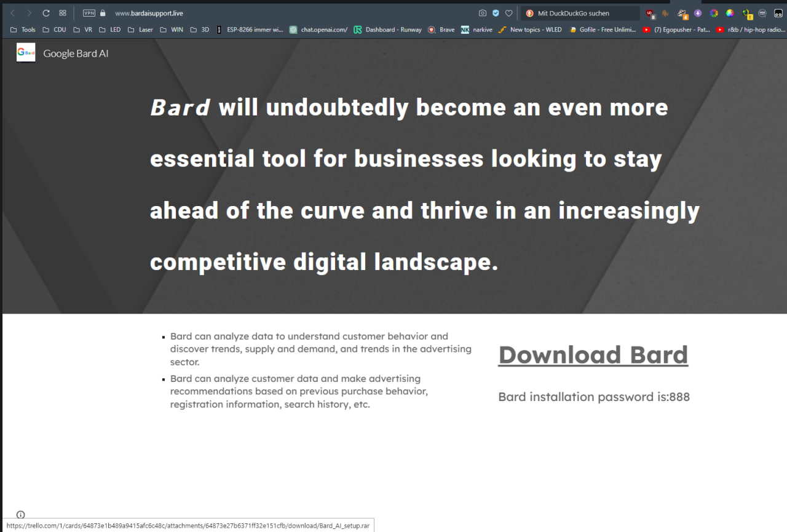Click the extension with yellow warning badge
This screenshot has height=532, width=787.
tap(747, 14)
